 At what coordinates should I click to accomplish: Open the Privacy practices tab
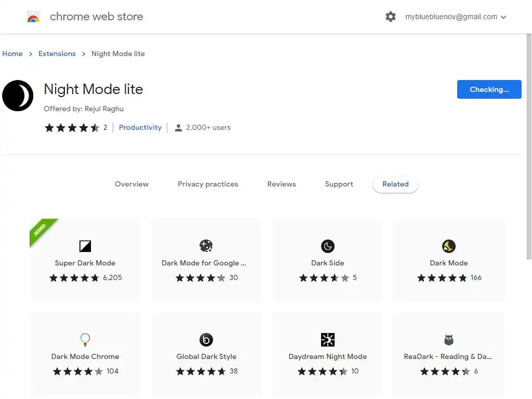pos(208,184)
